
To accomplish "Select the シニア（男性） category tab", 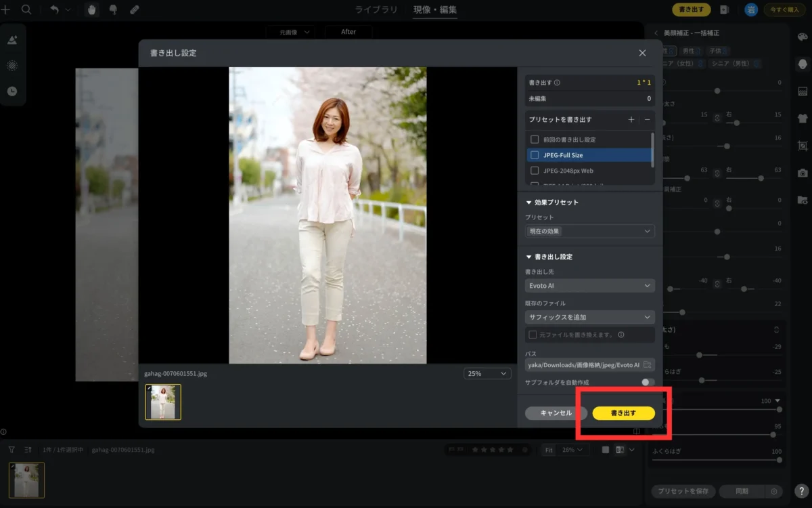I will pos(735,64).
